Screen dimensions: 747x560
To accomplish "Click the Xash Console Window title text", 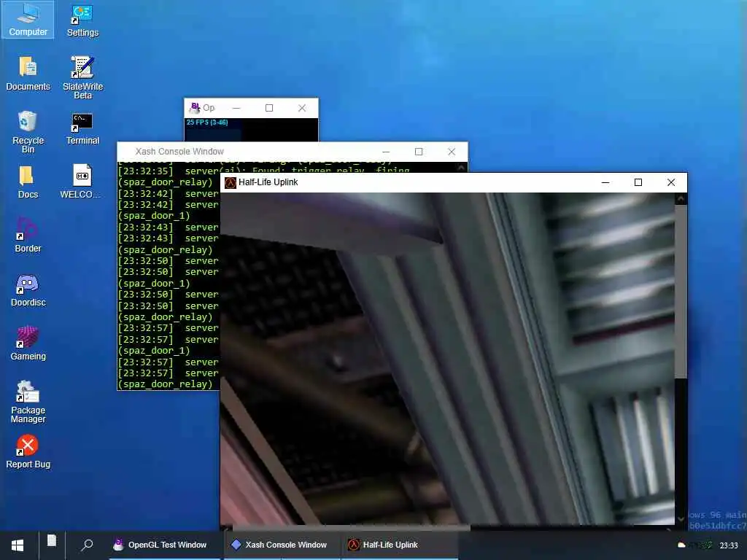I will point(179,152).
